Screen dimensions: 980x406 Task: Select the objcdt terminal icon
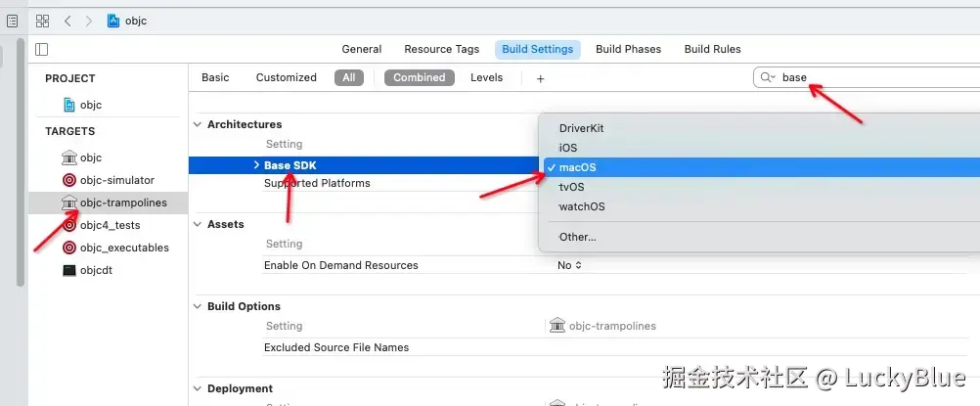pyautogui.click(x=69, y=270)
